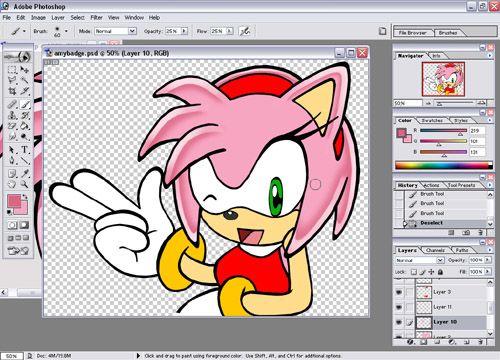
Task: Select the Lasso tool
Action: (x=12, y=80)
